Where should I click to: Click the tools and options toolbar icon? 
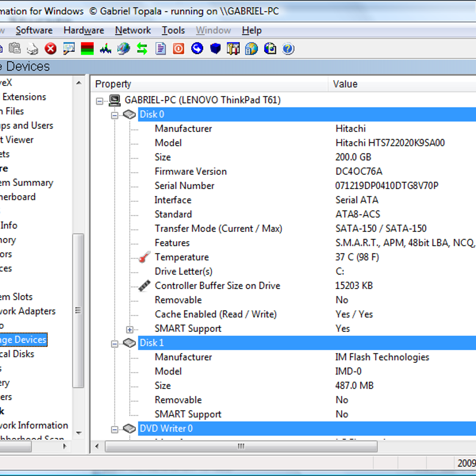pyautogui.click(x=233, y=48)
